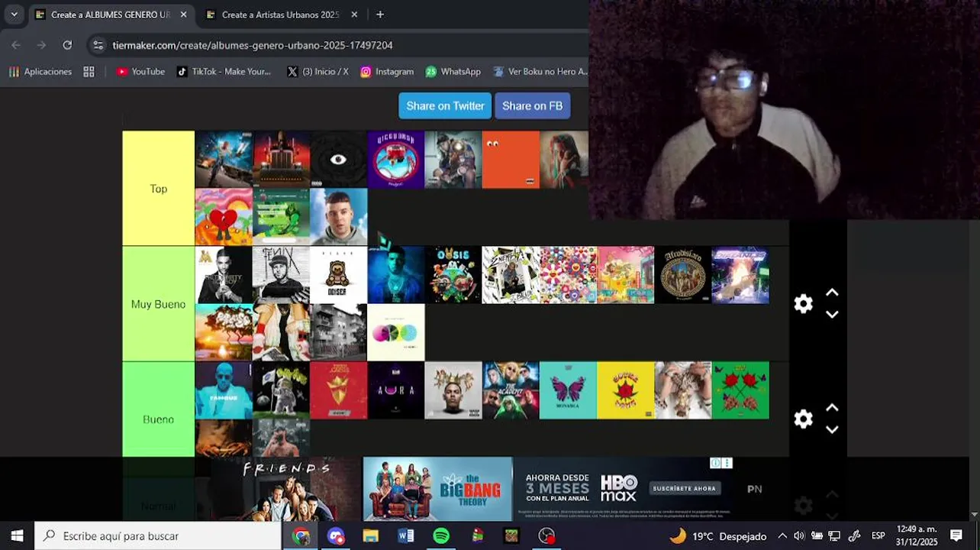Open Aplicaciones bookmark

pyautogui.click(x=40, y=71)
